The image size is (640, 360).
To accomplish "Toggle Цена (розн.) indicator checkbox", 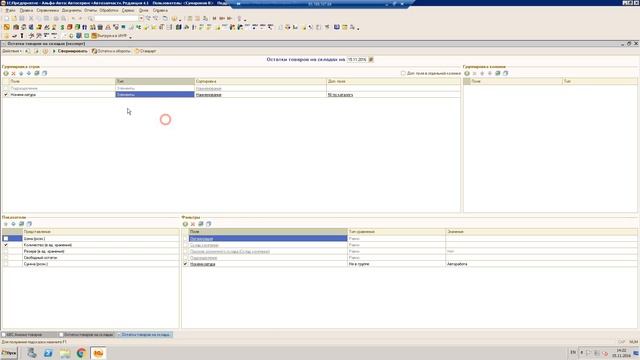I will click(6, 238).
